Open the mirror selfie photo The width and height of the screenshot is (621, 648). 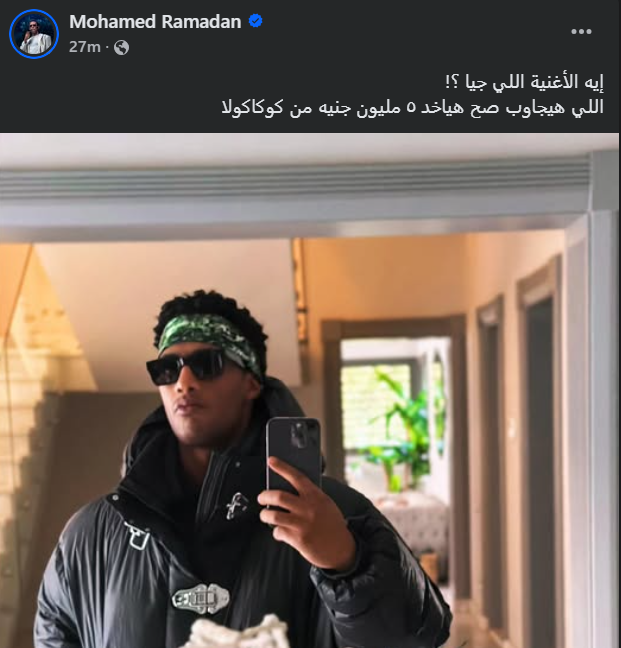(x=309, y=390)
